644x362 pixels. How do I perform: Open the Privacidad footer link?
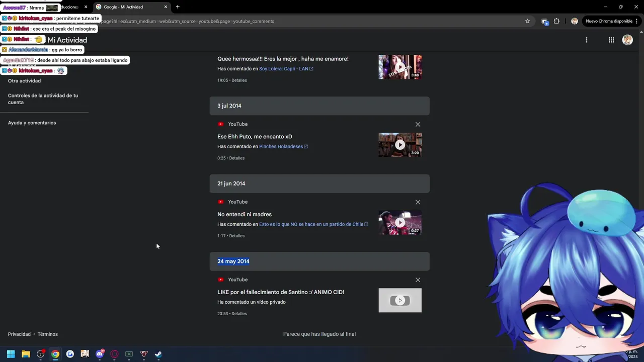click(19, 334)
